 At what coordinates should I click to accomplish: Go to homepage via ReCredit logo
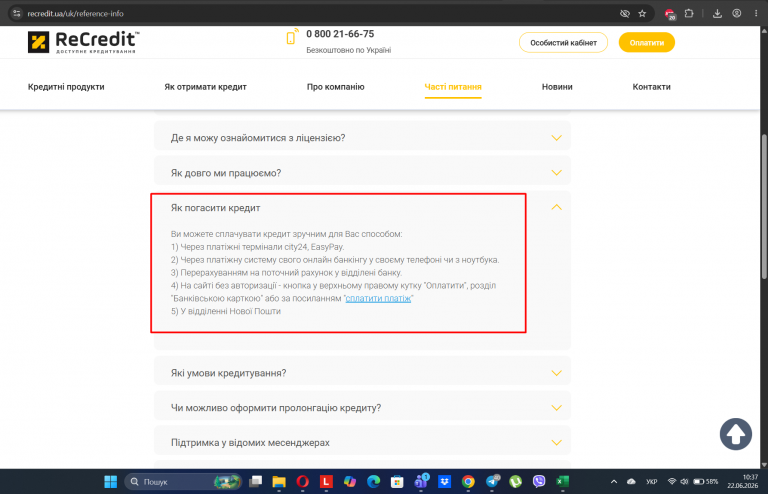84,42
